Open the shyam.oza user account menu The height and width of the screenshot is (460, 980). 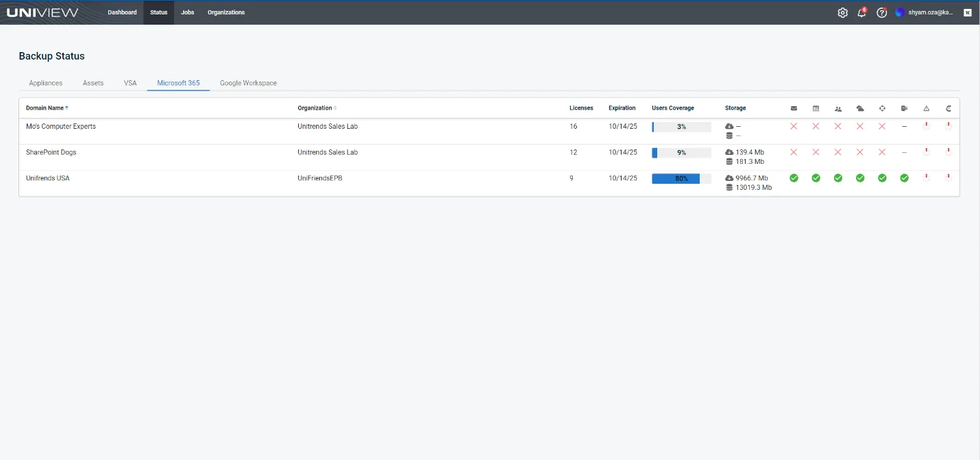pos(924,12)
